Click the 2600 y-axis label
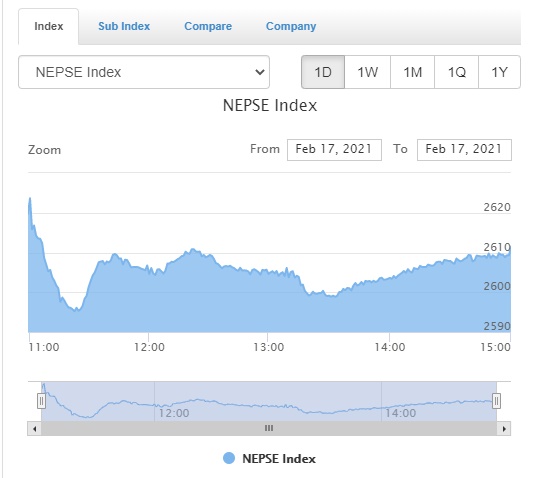 click(497, 286)
